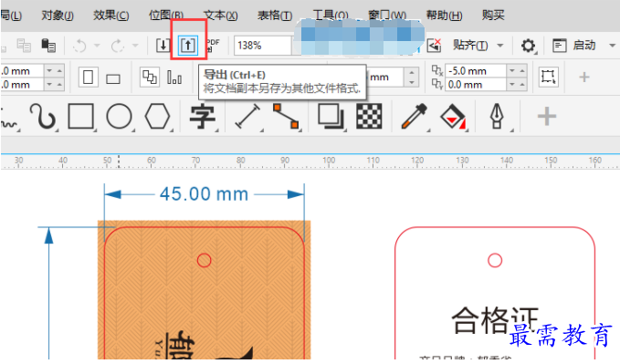
Task: Open the 效果(C) menu
Action: tap(111, 15)
